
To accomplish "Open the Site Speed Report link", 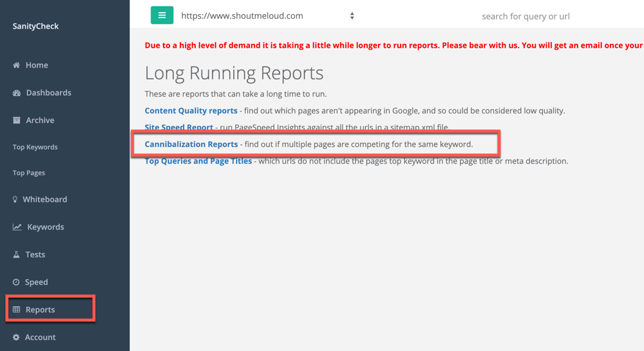I will pyautogui.click(x=178, y=128).
